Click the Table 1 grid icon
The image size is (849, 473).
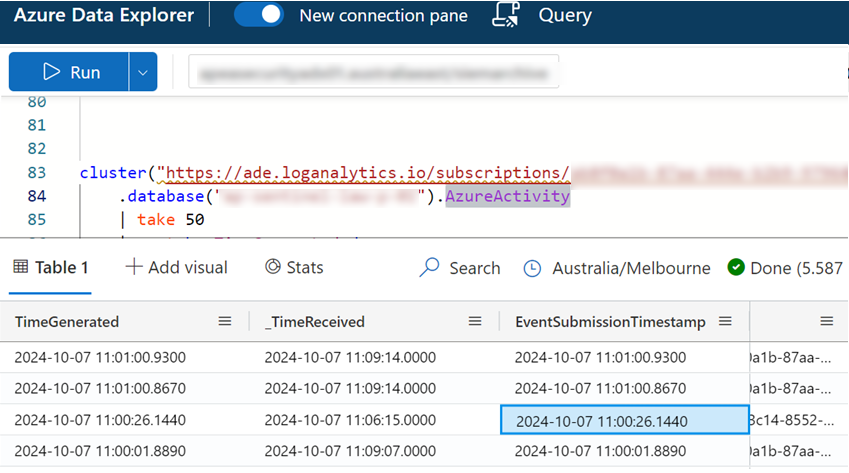(21, 266)
